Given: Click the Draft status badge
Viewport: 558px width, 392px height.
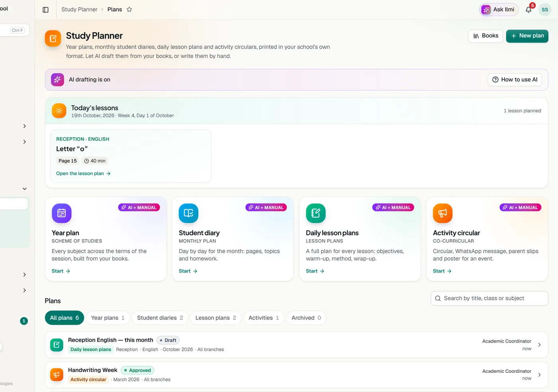Looking at the screenshot, I should click(x=168, y=340).
